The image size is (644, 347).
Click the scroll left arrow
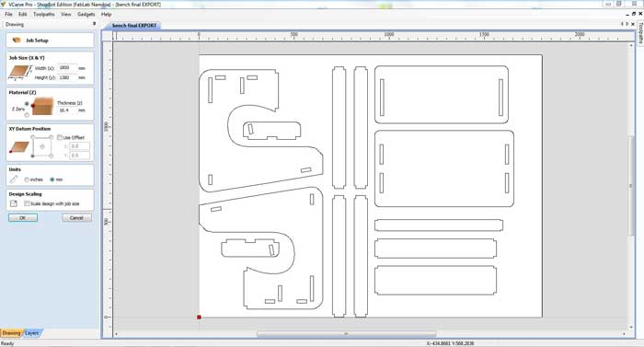click(x=116, y=334)
